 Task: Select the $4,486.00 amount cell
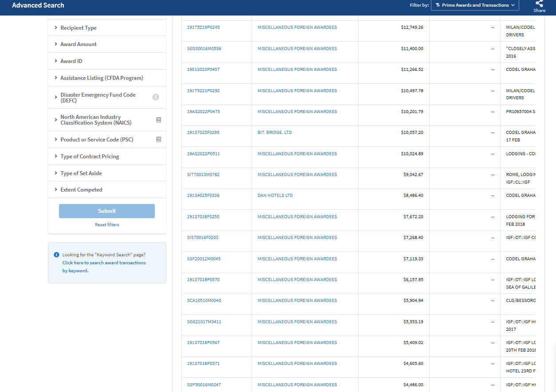coord(394,385)
